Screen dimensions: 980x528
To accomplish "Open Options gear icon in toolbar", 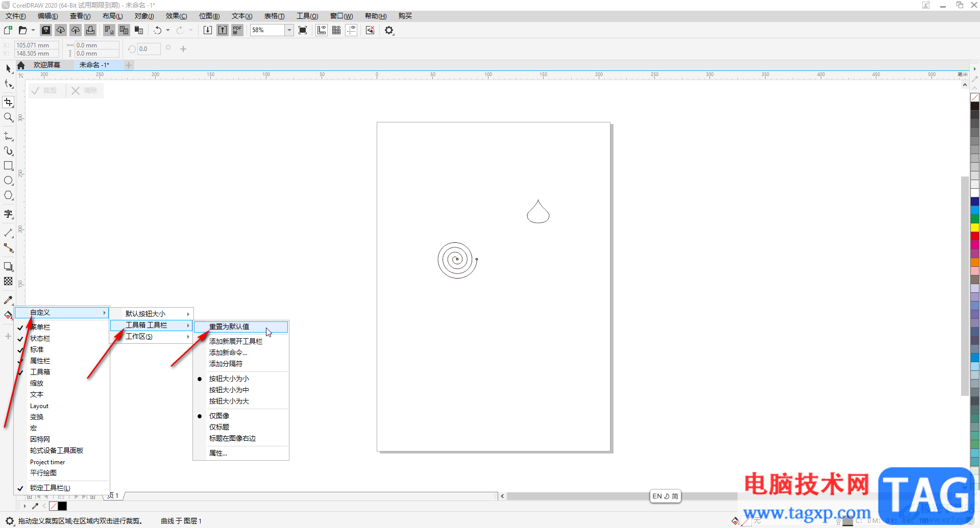I will tap(389, 30).
